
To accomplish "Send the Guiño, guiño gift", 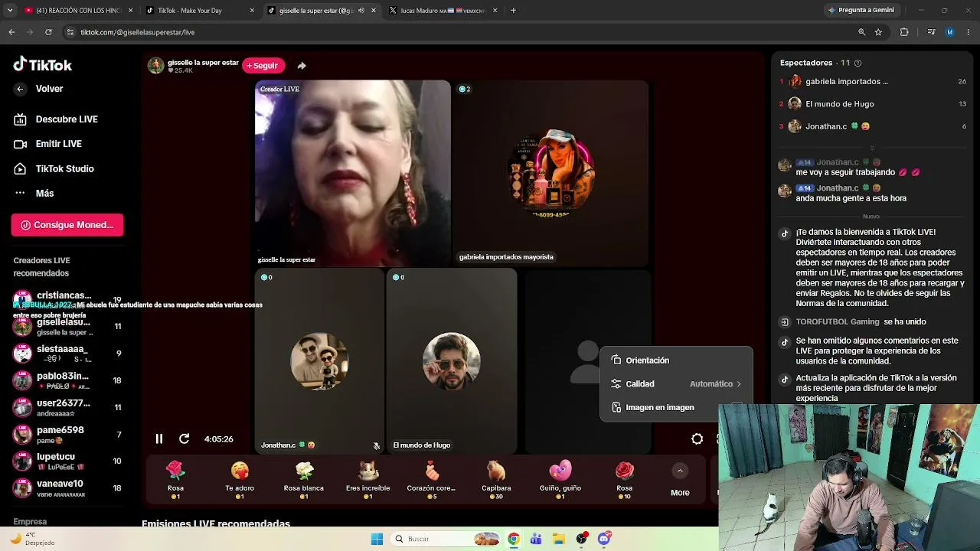I will [x=560, y=481].
